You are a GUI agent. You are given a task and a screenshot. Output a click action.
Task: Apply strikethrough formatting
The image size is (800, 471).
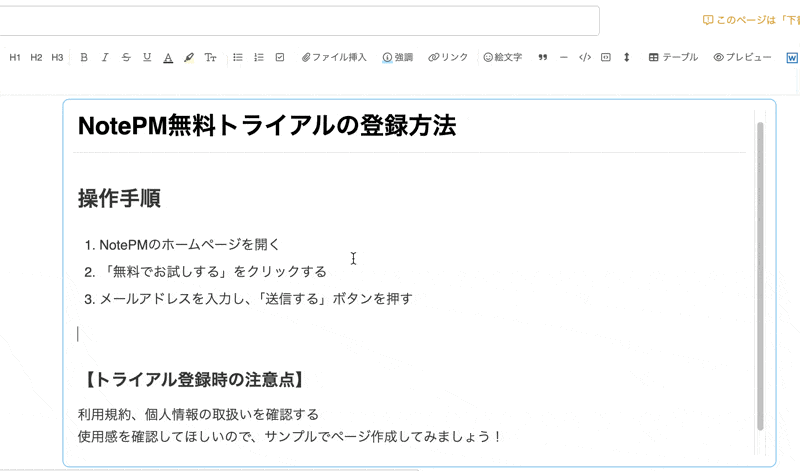pos(126,58)
